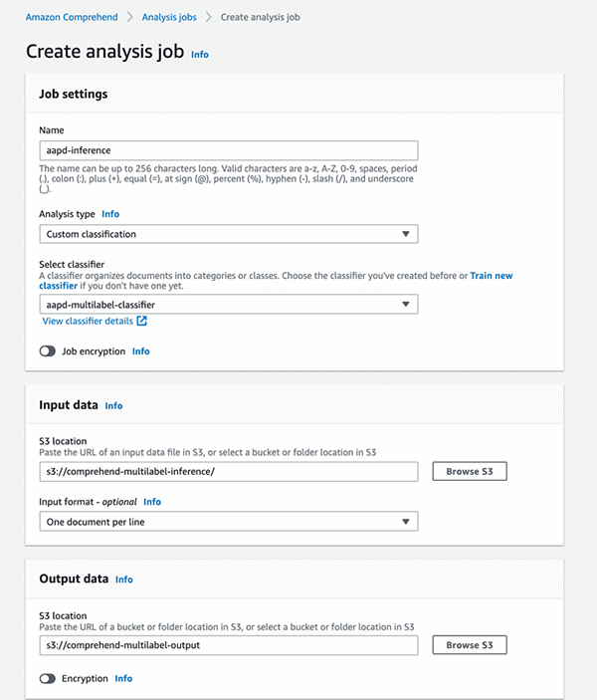The height and width of the screenshot is (700, 597).
Task: Focus the input S3 location field
Action: [x=228, y=471]
